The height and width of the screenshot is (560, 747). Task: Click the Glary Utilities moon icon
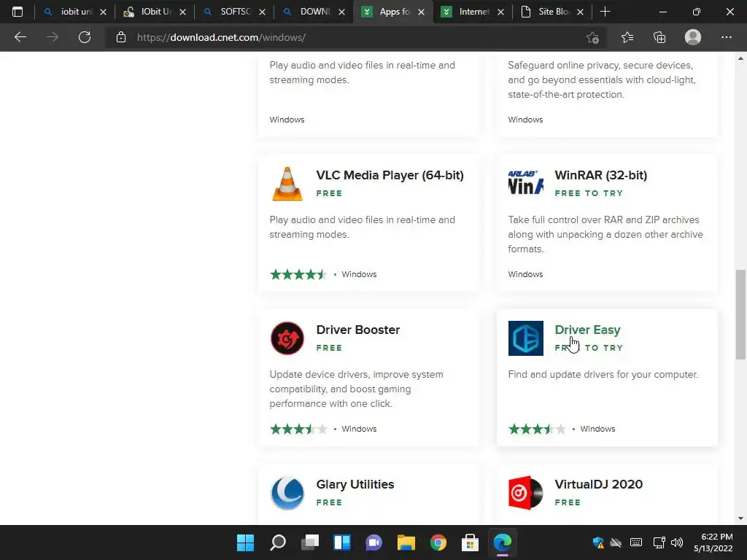pos(287,493)
